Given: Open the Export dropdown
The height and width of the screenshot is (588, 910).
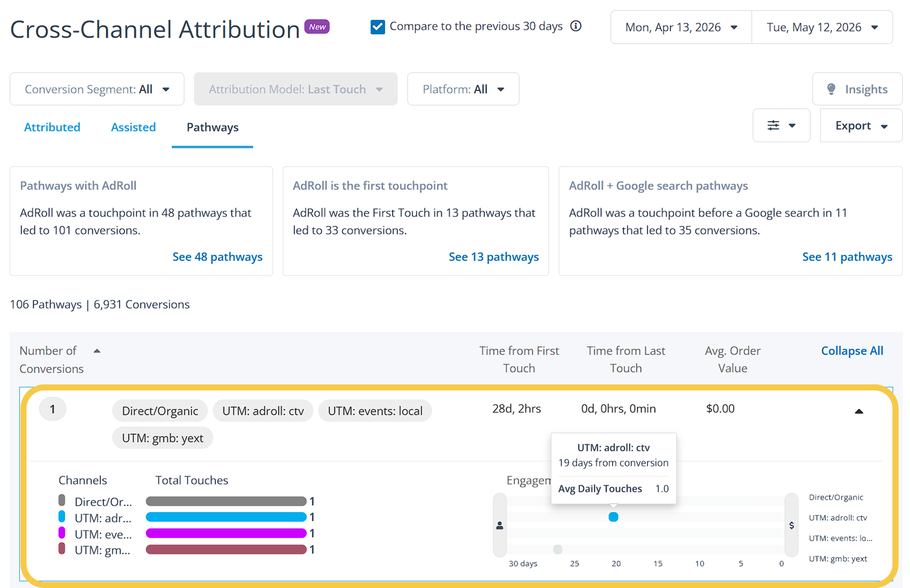Looking at the screenshot, I should click(x=861, y=125).
